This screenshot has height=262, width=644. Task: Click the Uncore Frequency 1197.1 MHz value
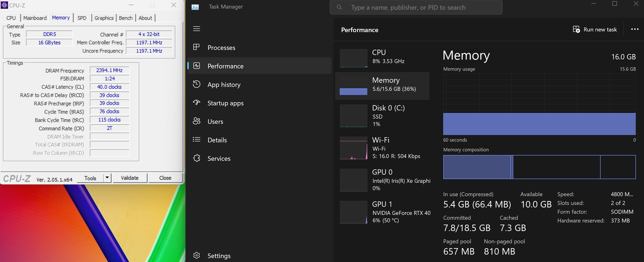[x=149, y=51]
